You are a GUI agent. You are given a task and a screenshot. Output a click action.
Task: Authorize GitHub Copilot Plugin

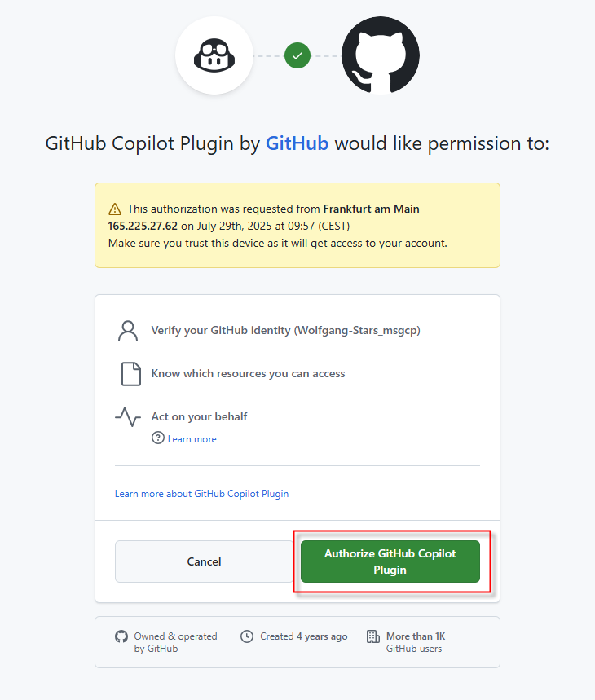tap(390, 561)
